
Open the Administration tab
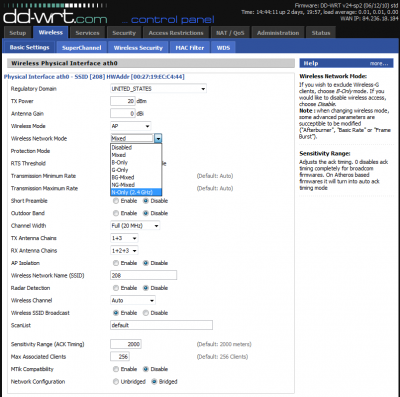pos(278,33)
